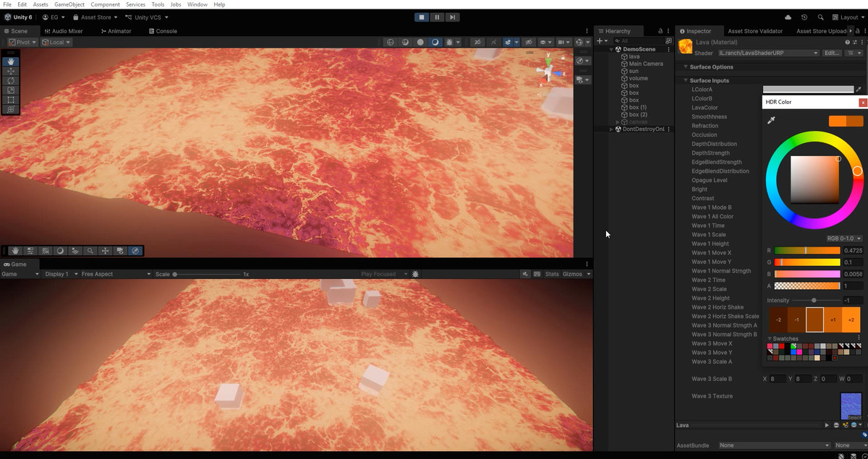Open the Asset Store button
The image size is (868, 459).
click(x=95, y=17)
